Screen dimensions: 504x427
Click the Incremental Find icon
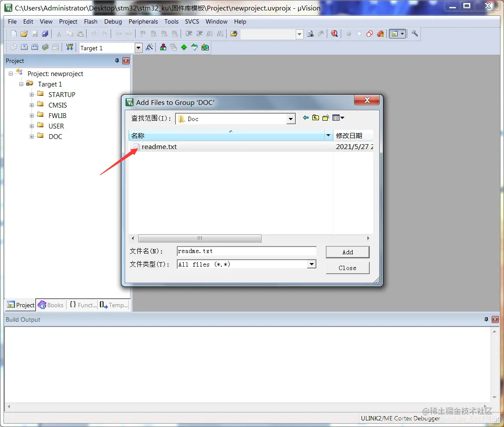tap(321, 34)
